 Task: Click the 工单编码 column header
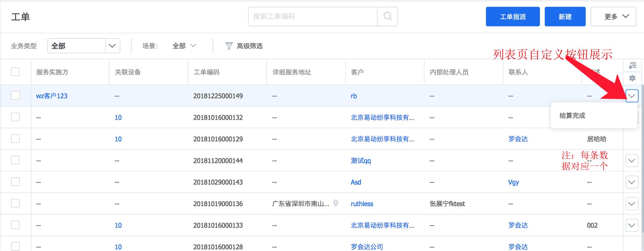coord(206,72)
